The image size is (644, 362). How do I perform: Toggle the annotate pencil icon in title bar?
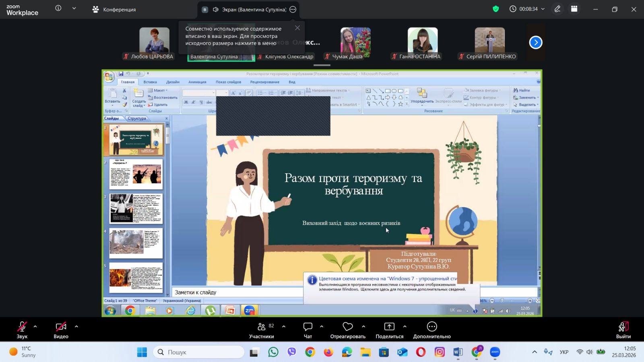[557, 9]
